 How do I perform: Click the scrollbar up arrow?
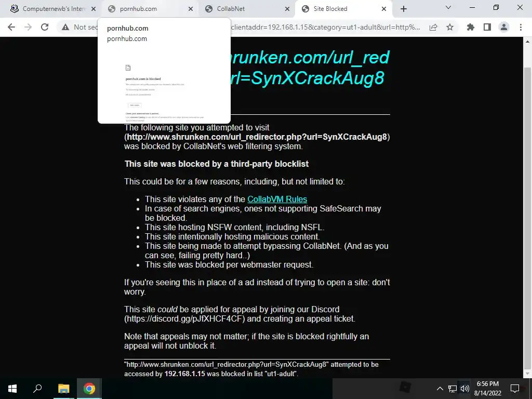527,42
